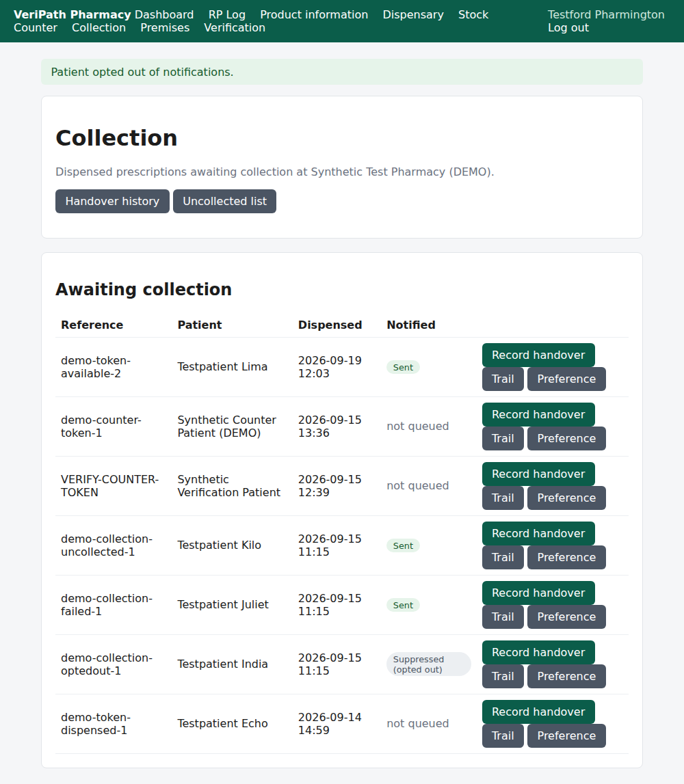View Trail for demo-counter-token-1
684x784 pixels.
coord(503,439)
